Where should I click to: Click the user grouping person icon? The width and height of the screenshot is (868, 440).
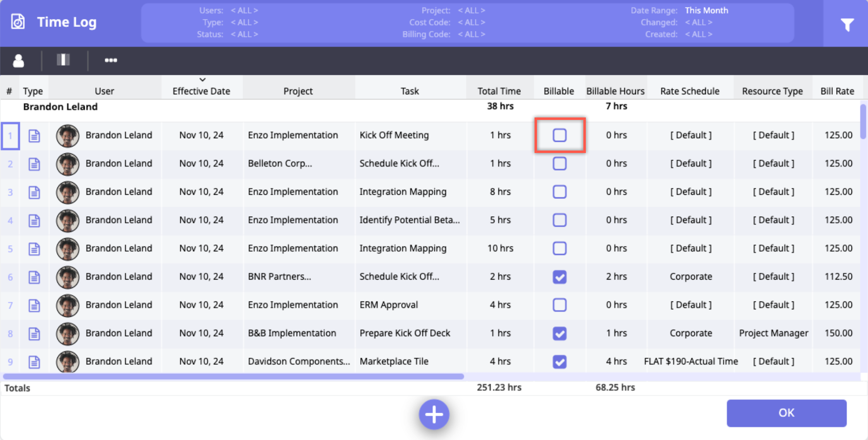point(19,60)
